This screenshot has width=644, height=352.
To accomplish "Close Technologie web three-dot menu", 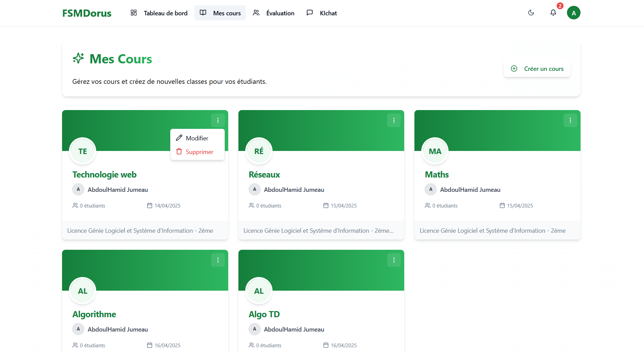I will tap(218, 120).
